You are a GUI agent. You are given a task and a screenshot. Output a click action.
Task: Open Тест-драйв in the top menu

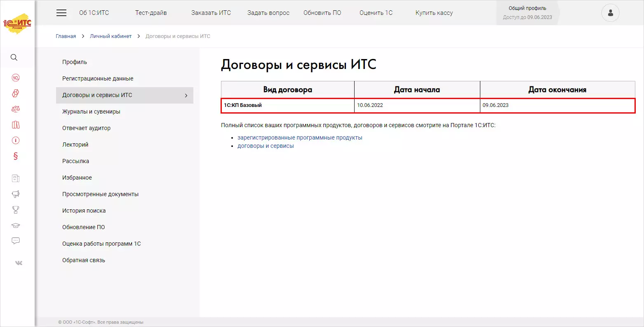tap(151, 13)
